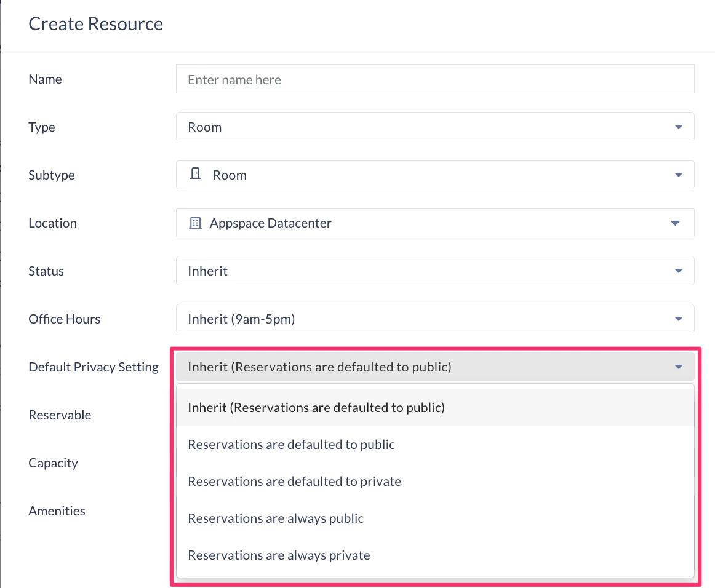
Task: Click the Location field caret icon
Action: click(675, 223)
